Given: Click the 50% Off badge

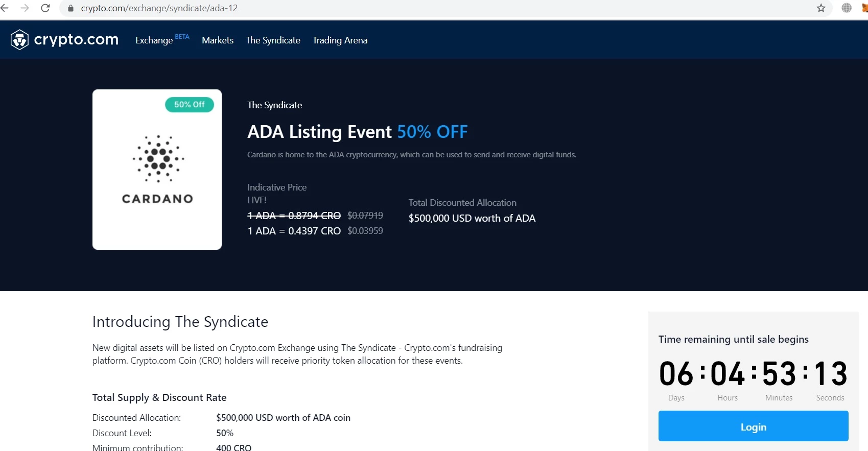Looking at the screenshot, I should click(x=190, y=105).
